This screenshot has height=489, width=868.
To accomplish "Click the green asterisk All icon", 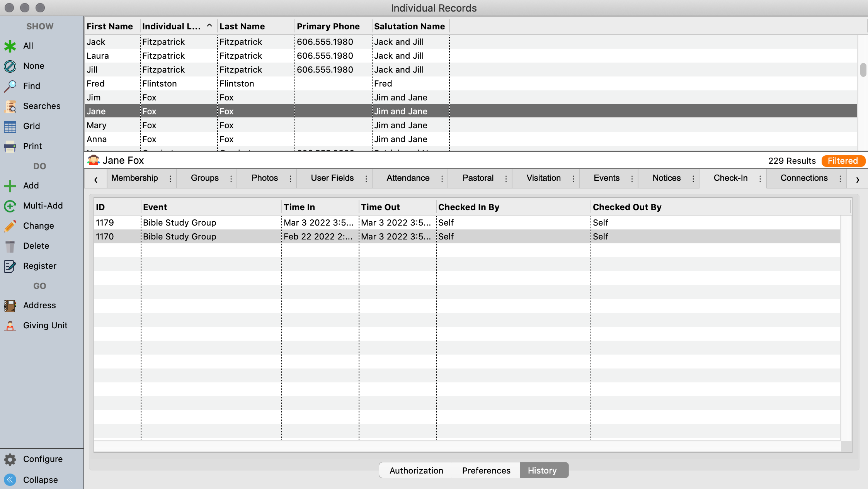I will pyautogui.click(x=10, y=46).
